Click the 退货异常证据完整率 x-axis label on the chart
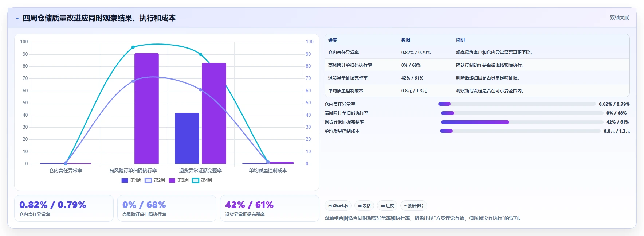The height and width of the screenshot is (236, 644). tap(200, 170)
